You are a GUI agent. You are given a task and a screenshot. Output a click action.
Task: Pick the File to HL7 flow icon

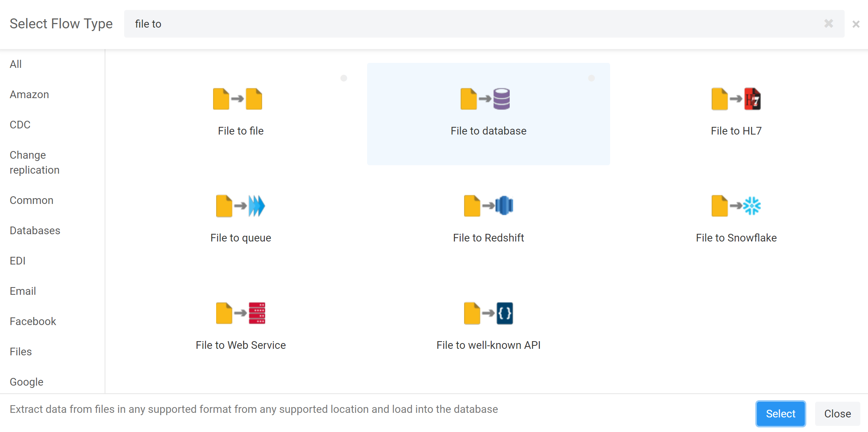736,99
